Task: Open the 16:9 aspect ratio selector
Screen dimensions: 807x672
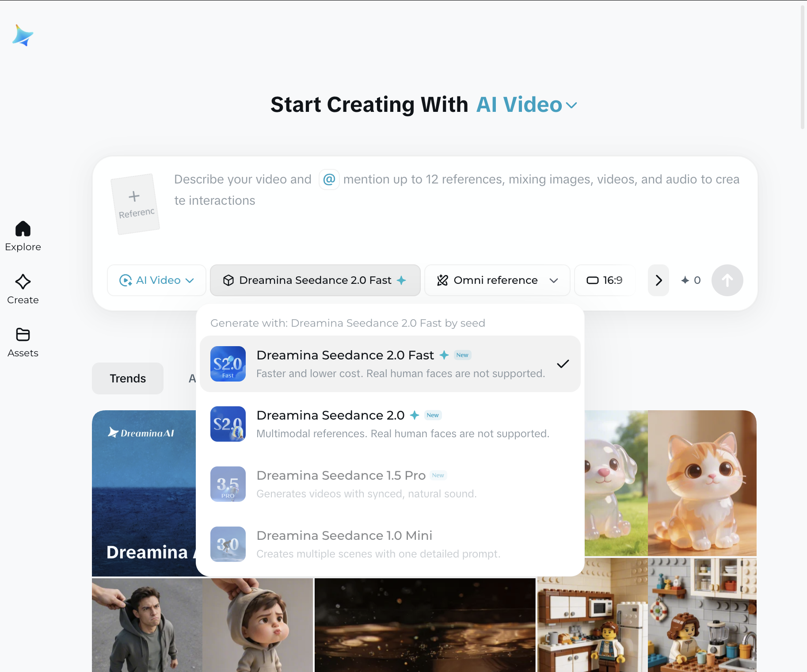Action: coord(605,280)
